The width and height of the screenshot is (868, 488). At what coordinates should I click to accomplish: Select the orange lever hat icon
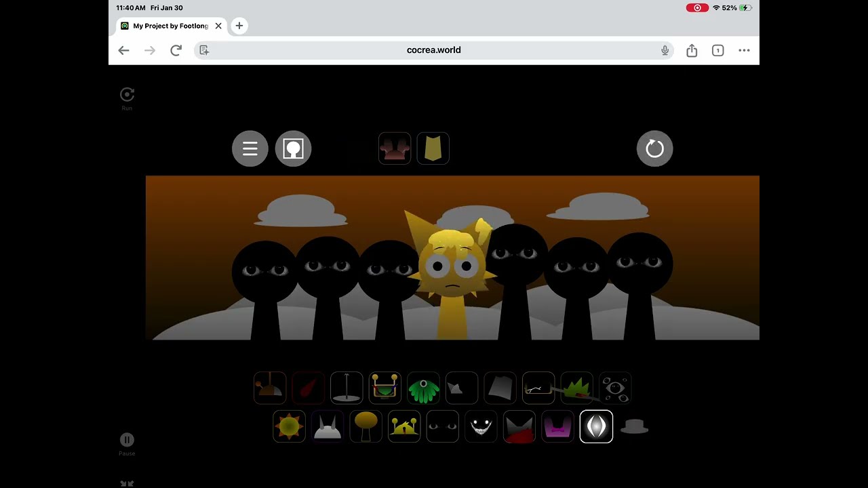pos(270,388)
